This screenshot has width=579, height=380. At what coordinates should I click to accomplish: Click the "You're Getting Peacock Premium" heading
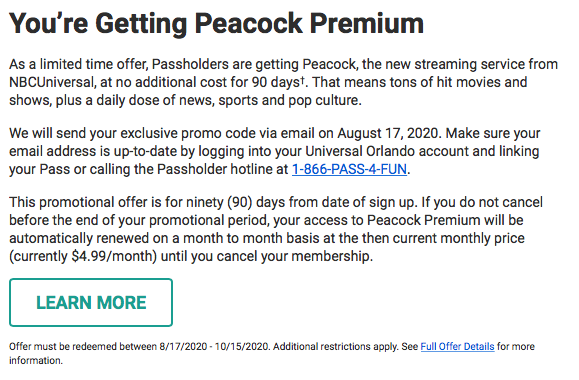[x=216, y=24]
